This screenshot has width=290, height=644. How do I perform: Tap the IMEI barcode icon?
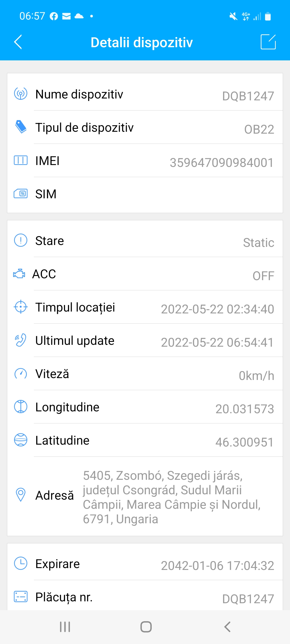pos(21,160)
